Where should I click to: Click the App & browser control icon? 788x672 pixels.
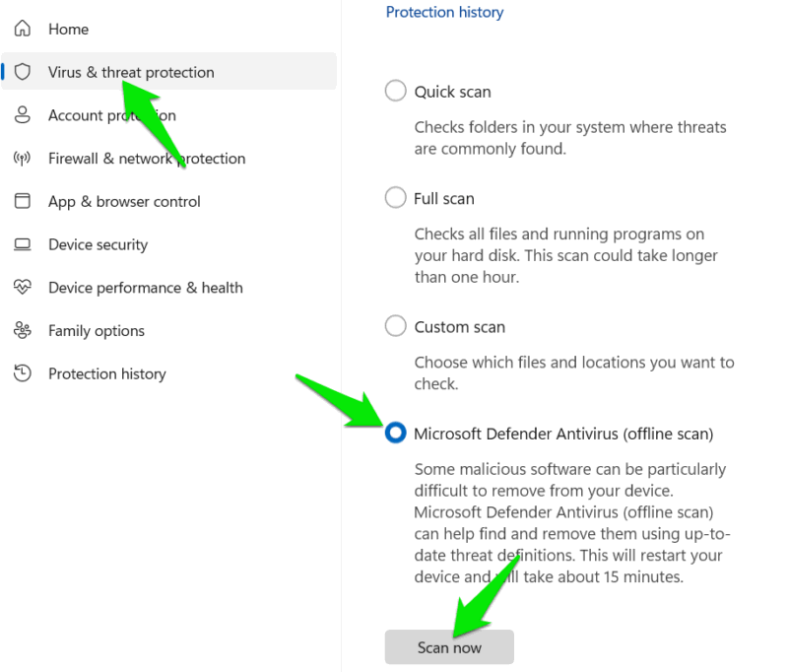[22, 201]
